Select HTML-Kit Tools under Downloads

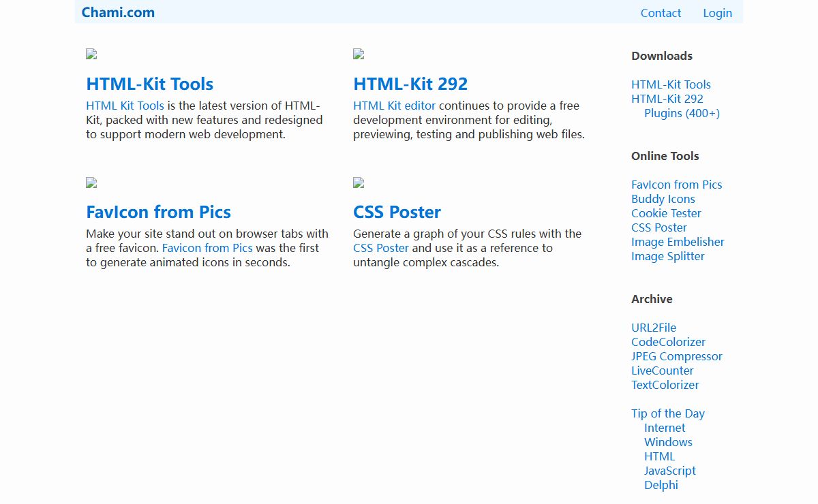pyautogui.click(x=671, y=84)
